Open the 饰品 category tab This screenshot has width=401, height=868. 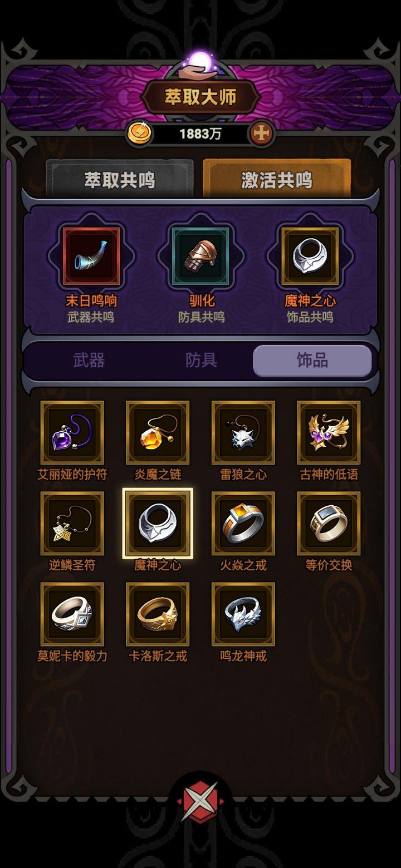pos(312,361)
